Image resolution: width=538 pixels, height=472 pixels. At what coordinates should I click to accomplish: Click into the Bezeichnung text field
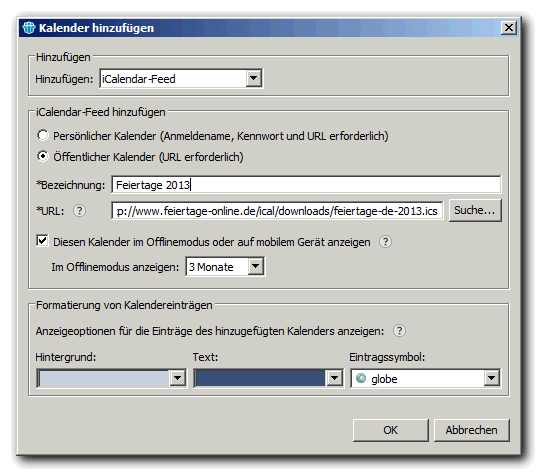(306, 185)
